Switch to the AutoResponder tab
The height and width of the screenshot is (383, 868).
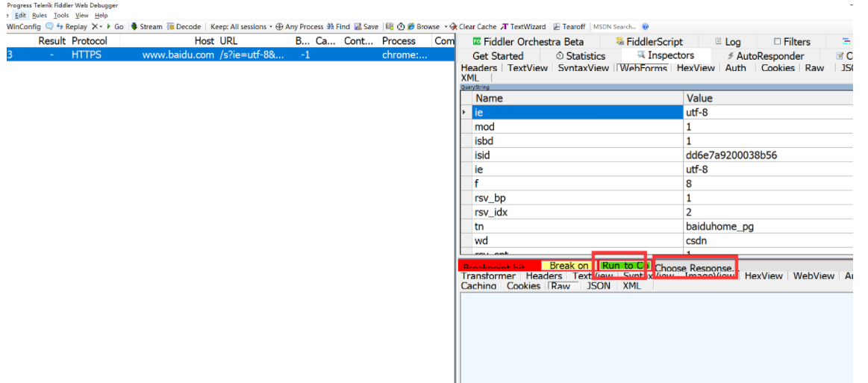pos(766,56)
